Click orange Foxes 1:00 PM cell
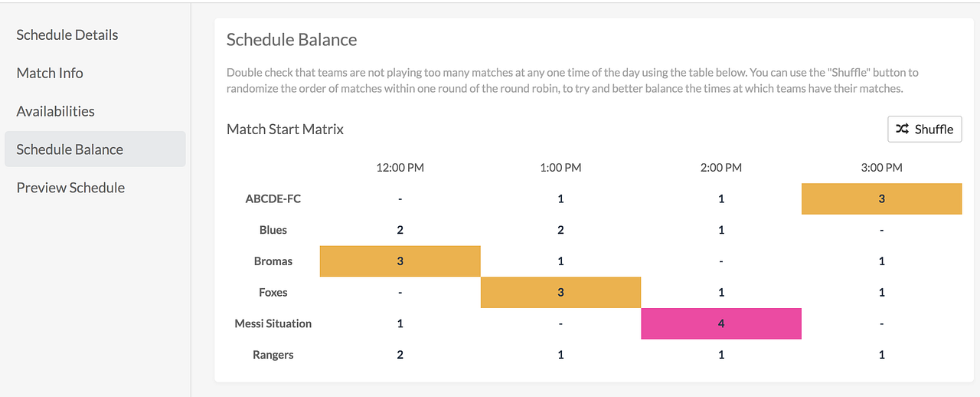 560,292
